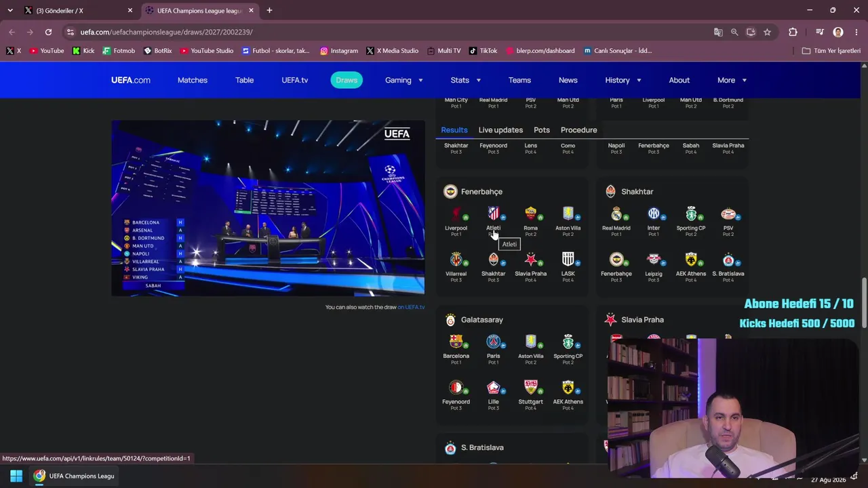
Task: Click the LASK crest in Fenerbahçe's card
Action: point(568,260)
